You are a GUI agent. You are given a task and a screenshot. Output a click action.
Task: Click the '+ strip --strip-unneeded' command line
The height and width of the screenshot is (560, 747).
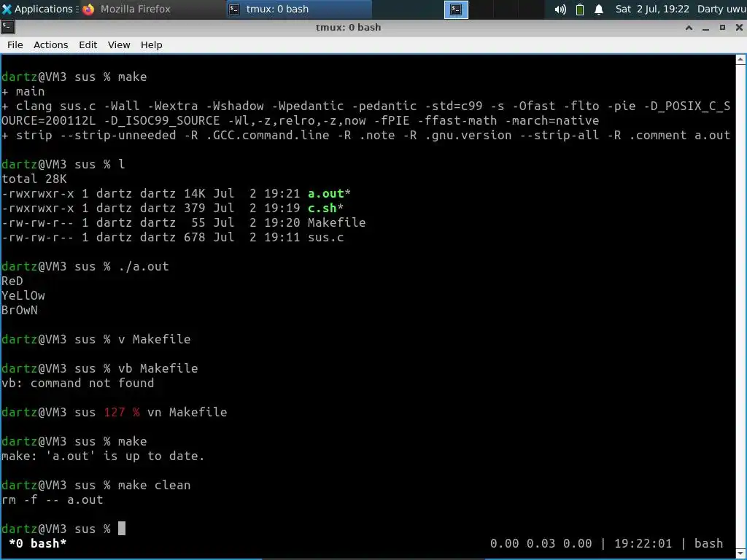366,135
